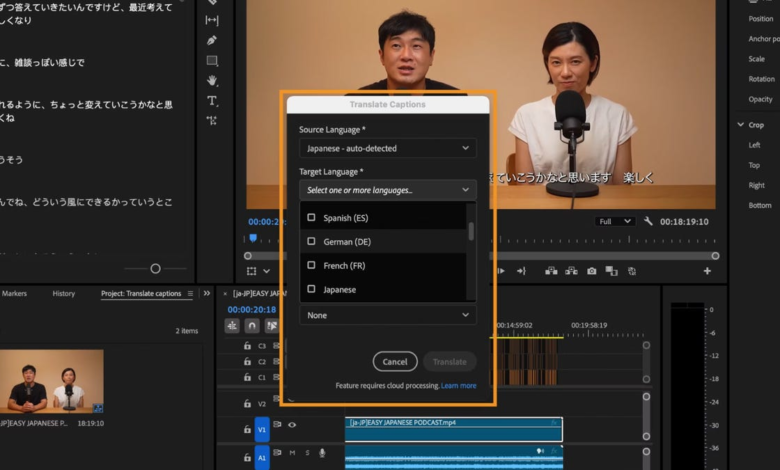780x470 pixels.
Task: Toggle sync lock on track A1
Action: click(x=277, y=453)
